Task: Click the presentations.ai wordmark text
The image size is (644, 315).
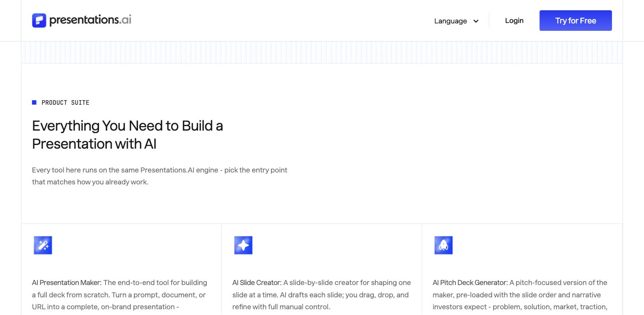Action: [x=90, y=20]
